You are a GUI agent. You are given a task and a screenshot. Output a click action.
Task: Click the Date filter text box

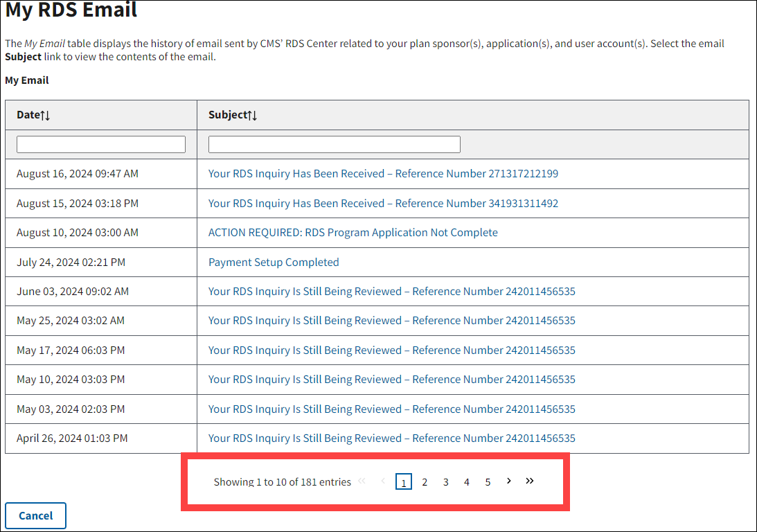click(x=101, y=144)
